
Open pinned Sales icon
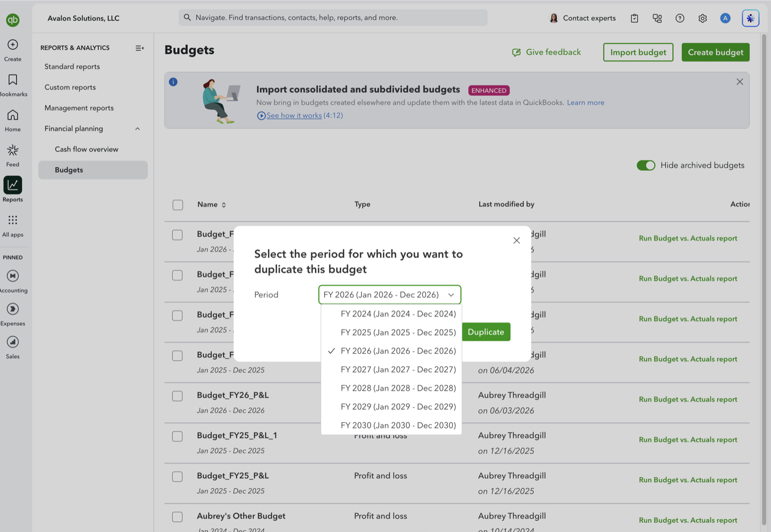(x=13, y=342)
